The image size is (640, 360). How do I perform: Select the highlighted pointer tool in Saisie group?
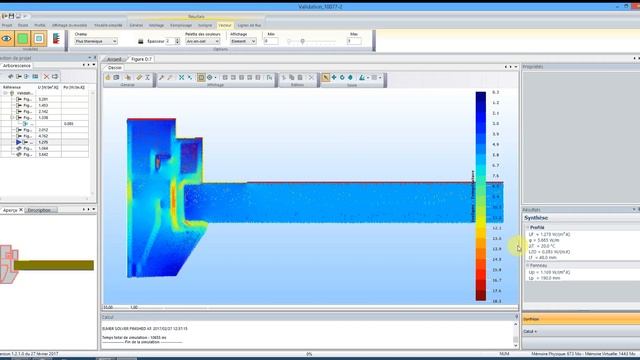[x=325, y=77]
